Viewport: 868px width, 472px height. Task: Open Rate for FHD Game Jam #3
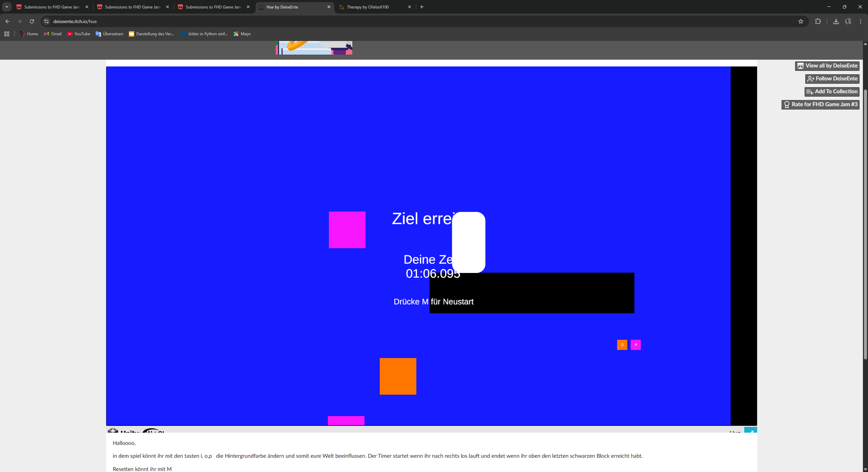[x=820, y=104]
